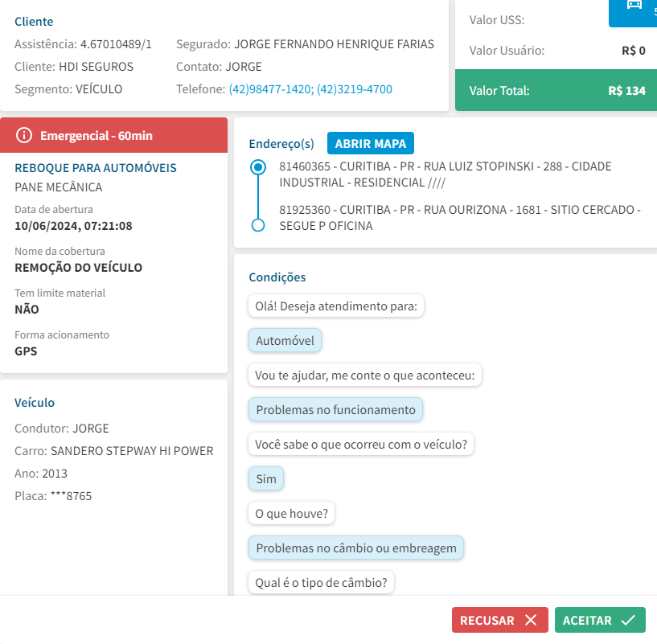
Task: Click the X icon in RECUSAR
Action: click(x=531, y=620)
